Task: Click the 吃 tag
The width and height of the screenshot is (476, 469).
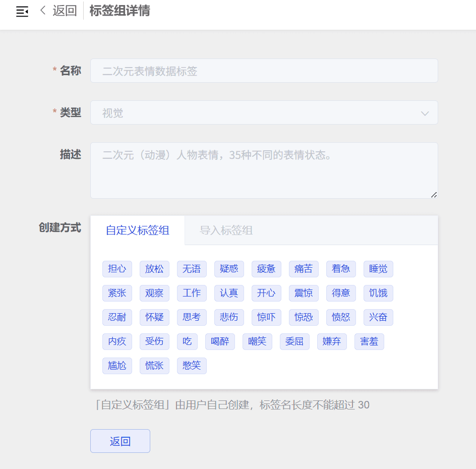Action: pyautogui.click(x=187, y=341)
